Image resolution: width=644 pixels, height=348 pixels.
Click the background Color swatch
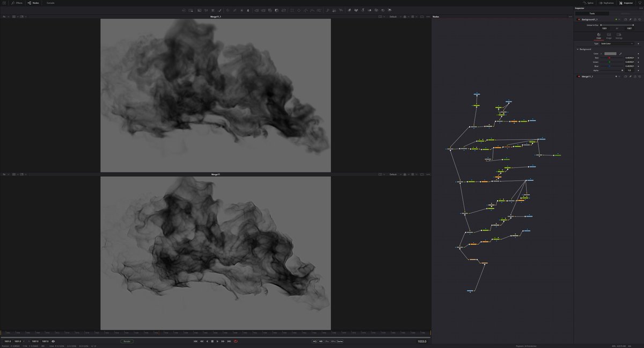[x=610, y=54]
